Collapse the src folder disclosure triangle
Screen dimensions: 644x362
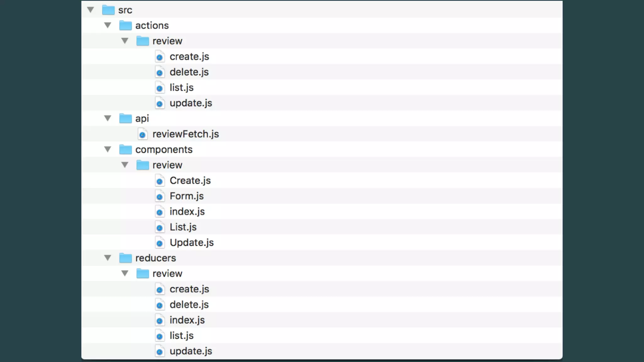[x=91, y=10]
